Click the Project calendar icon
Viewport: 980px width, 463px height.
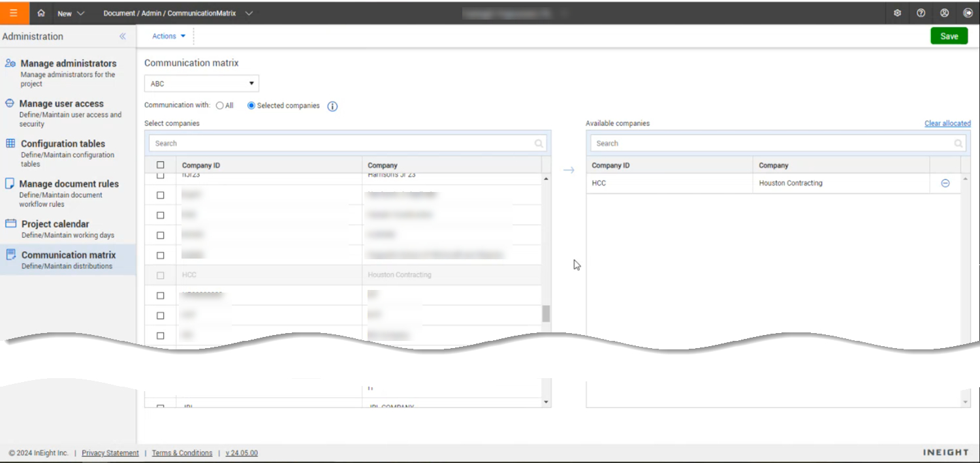[10, 223]
